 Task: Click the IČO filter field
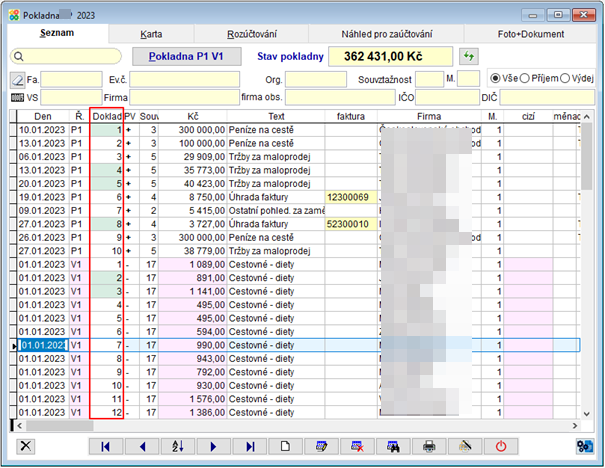(447, 98)
